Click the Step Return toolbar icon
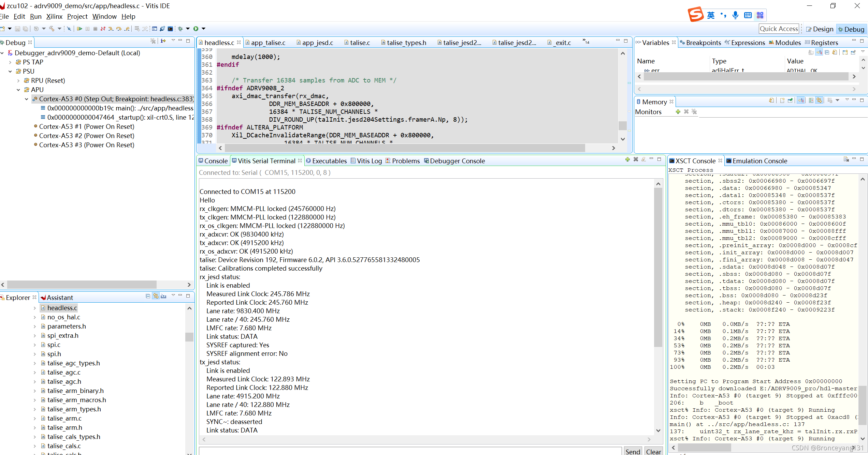868x455 pixels. (127, 29)
